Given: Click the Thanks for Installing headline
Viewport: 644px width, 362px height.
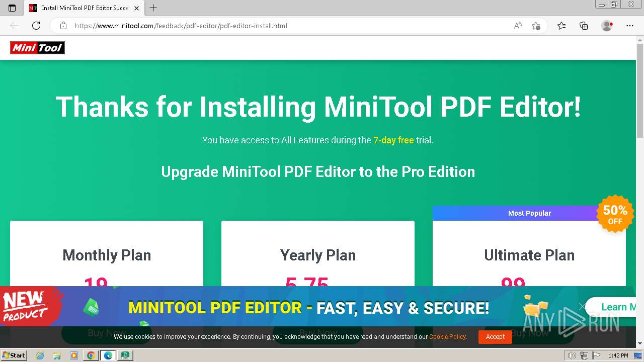Looking at the screenshot, I should [318, 107].
